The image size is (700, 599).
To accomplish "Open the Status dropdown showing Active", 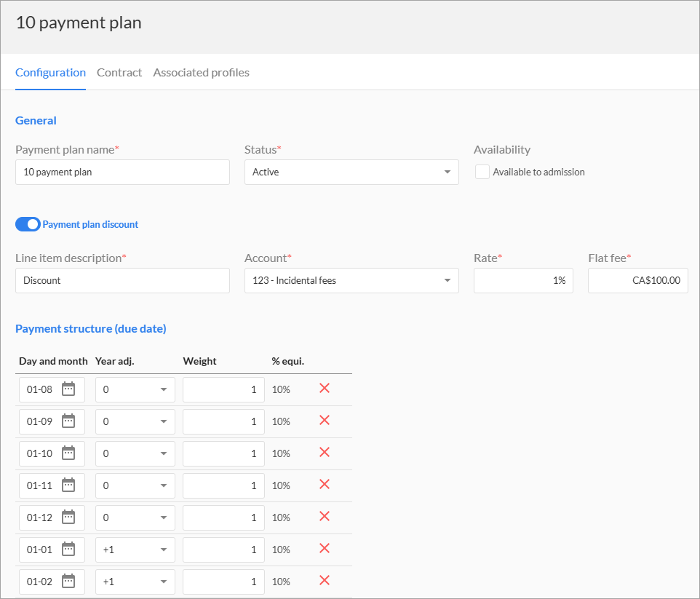I will pos(351,172).
